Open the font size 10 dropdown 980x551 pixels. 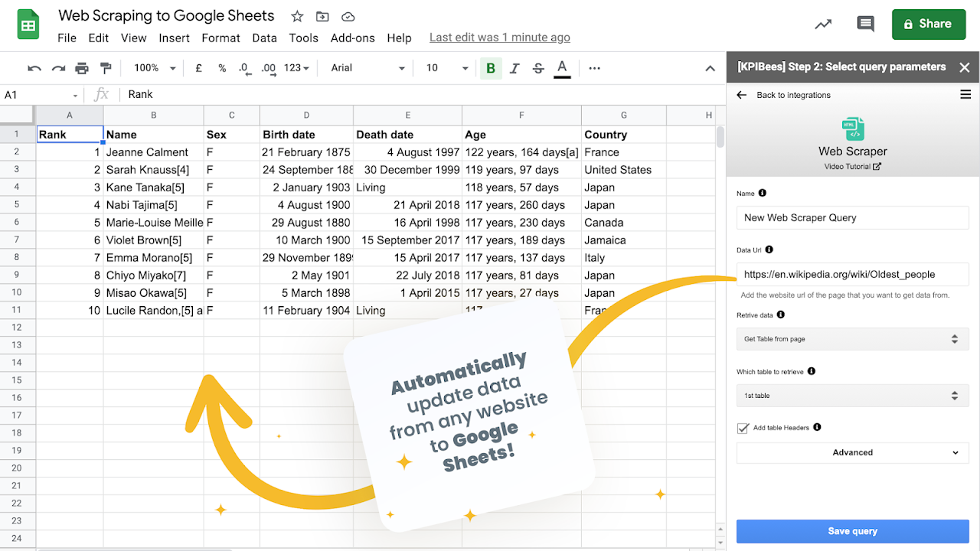pyautogui.click(x=447, y=68)
